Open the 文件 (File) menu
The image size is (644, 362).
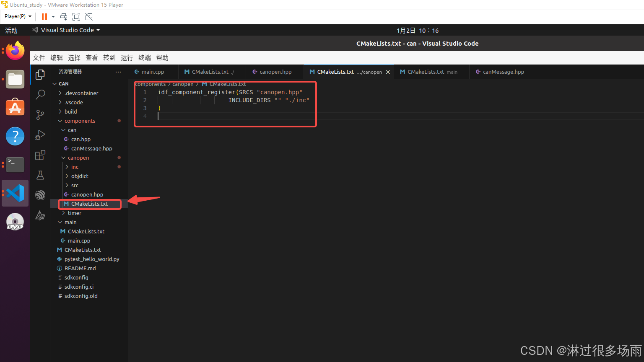(39, 58)
